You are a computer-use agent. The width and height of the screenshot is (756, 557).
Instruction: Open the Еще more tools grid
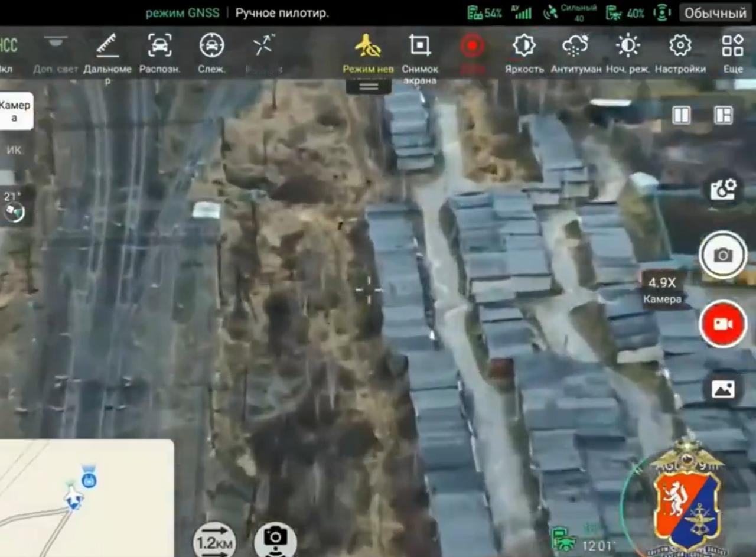pyautogui.click(x=733, y=54)
